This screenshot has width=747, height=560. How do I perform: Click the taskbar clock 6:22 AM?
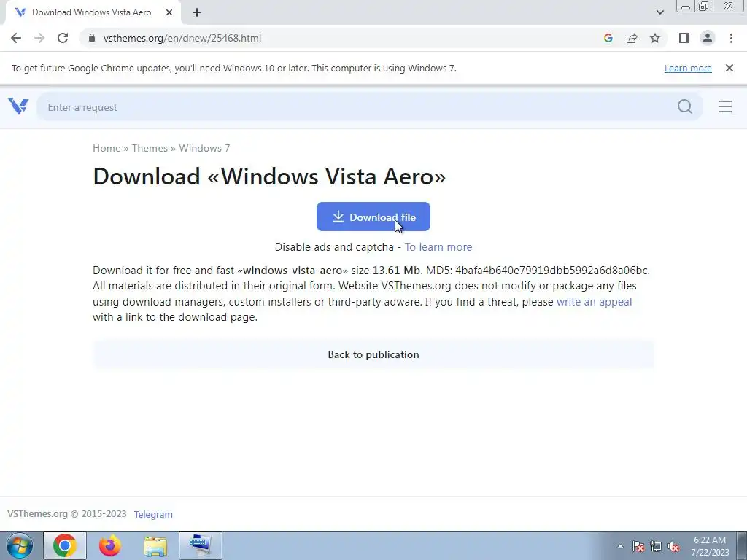click(710, 545)
